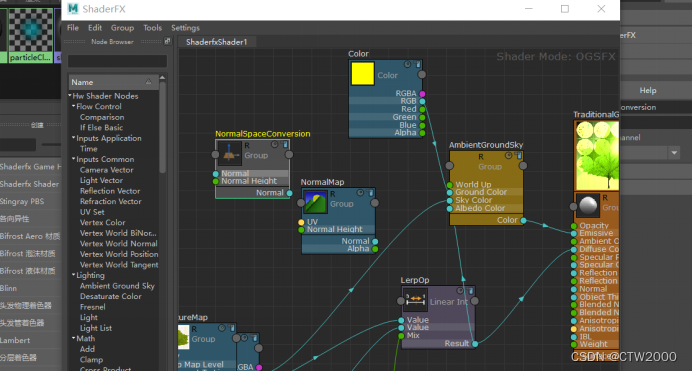The width and height of the screenshot is (693, 372).
Task: Click the ShaderFX Maya logo icon
Action: pyautogui.click(x=73, y=8)
